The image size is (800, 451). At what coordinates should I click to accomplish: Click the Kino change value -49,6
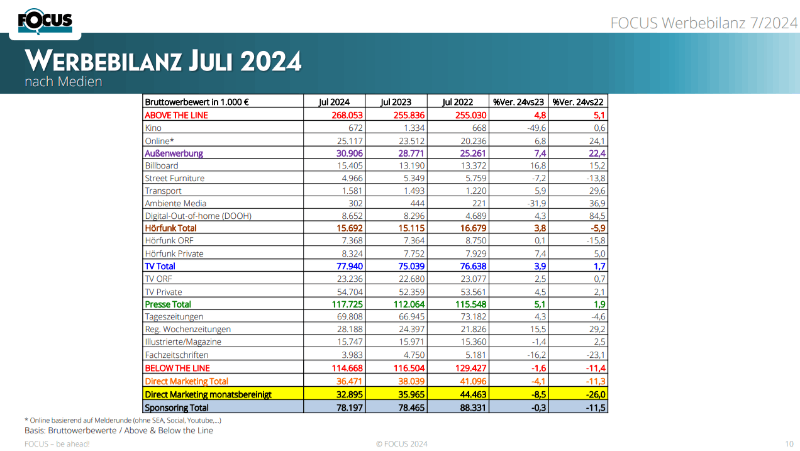point(537,128)
